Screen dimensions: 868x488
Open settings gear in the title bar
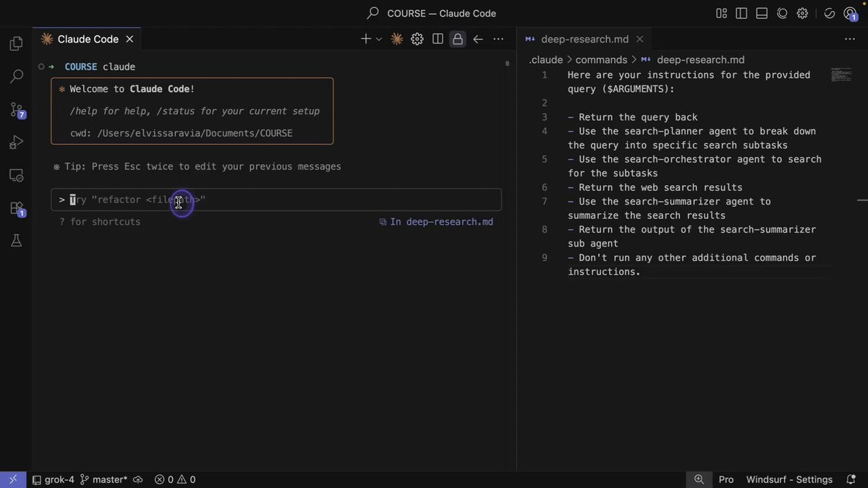[x=802, y=13]
